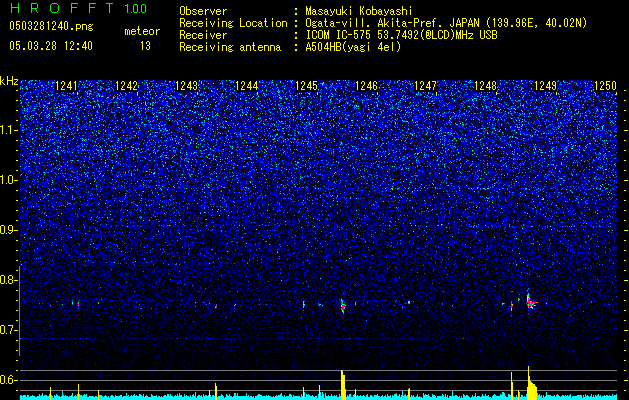Click the 0.6 kHz axis label

click(x=9, y=380)
